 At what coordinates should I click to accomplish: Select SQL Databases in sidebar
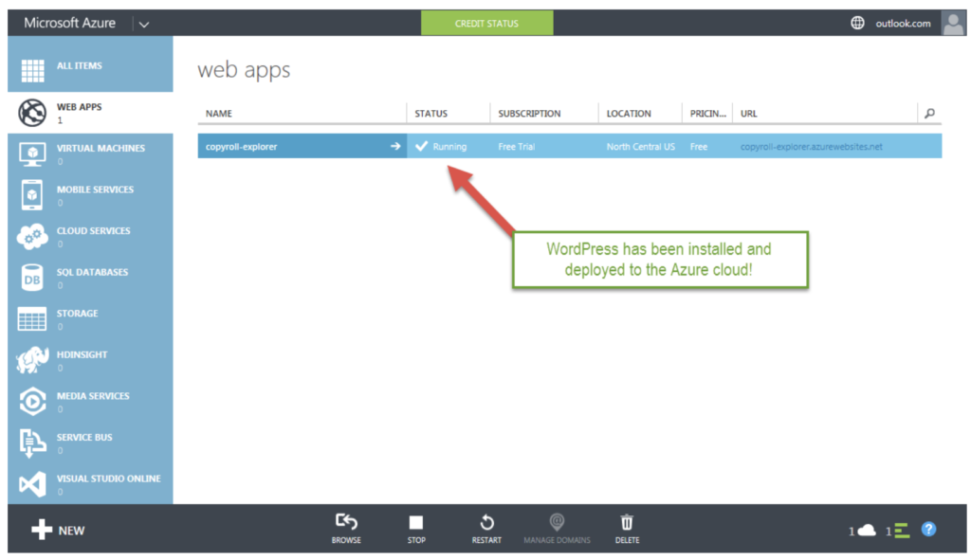(90, 278)
